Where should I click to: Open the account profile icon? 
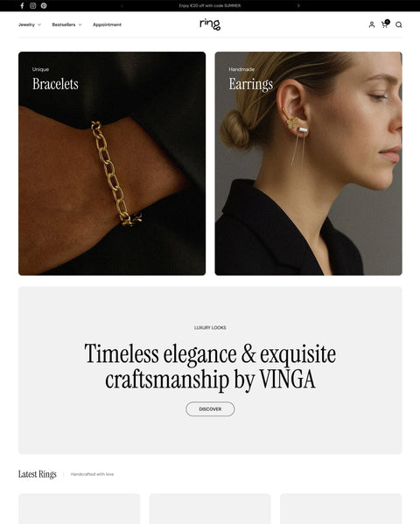coord(372,24)
